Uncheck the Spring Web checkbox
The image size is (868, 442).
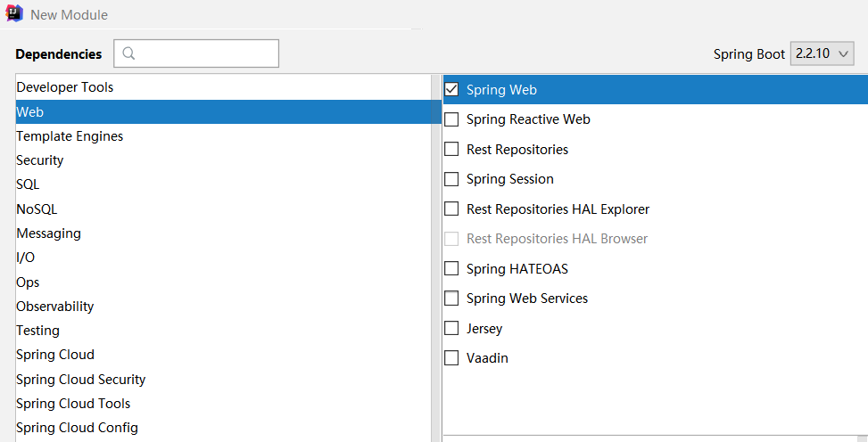[x=451, y=89]
